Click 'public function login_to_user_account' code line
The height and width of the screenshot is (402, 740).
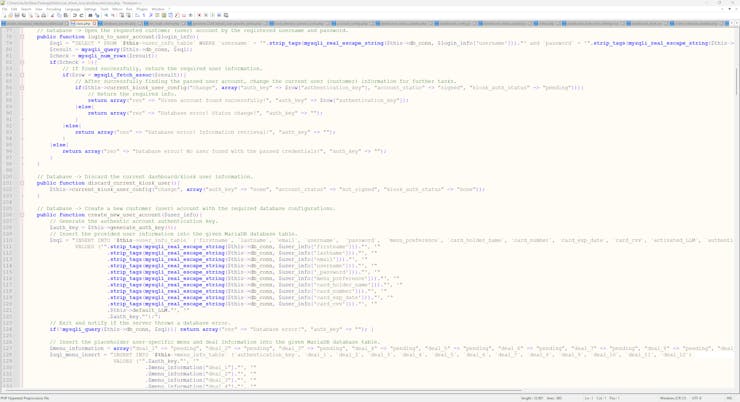pyautogui.click(x=118, y=37)
